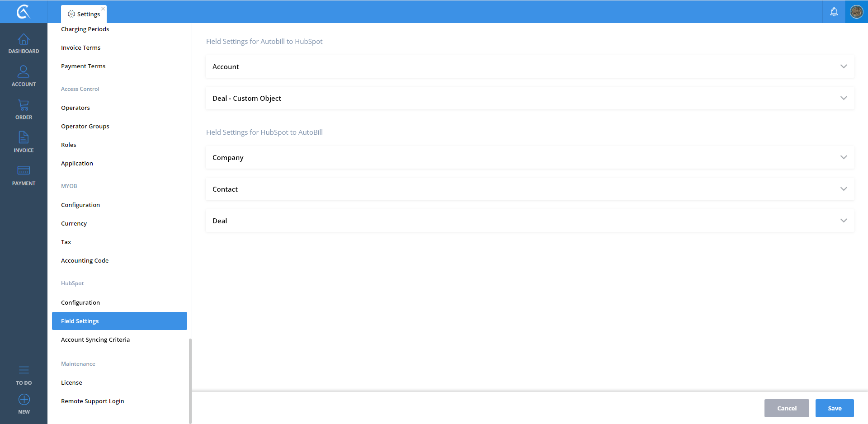Click the Cancel button
The width and height of the screenshot is (868, 424).
point(786,408)
